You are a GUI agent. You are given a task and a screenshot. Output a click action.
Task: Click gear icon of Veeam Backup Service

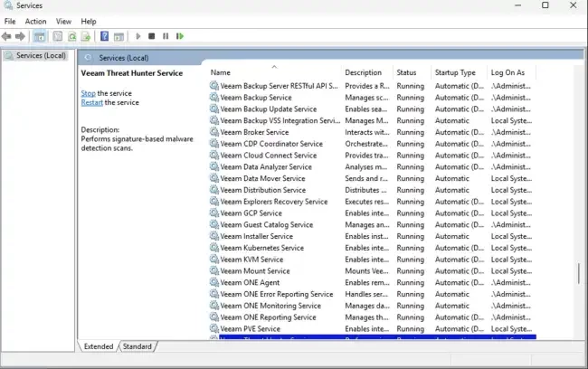point(214,97)
